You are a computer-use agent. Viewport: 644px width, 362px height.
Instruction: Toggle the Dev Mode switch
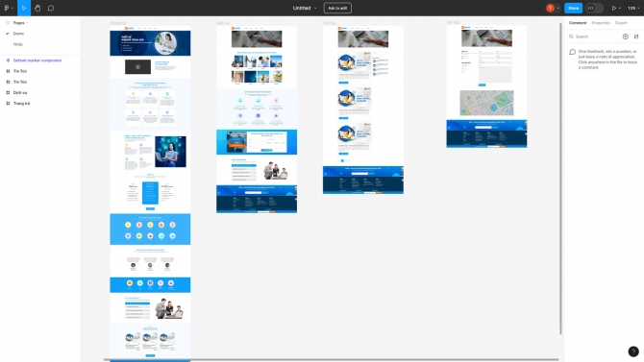tap(594, 8)
